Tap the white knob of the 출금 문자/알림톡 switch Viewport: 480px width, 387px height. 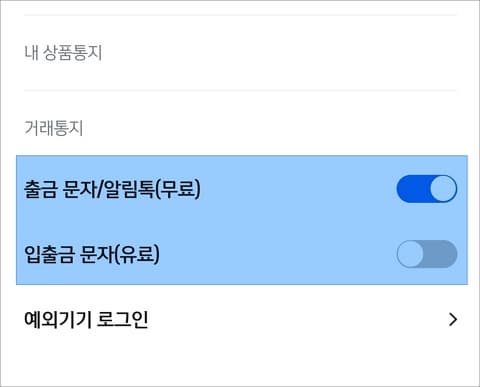[x=443, y=189]
